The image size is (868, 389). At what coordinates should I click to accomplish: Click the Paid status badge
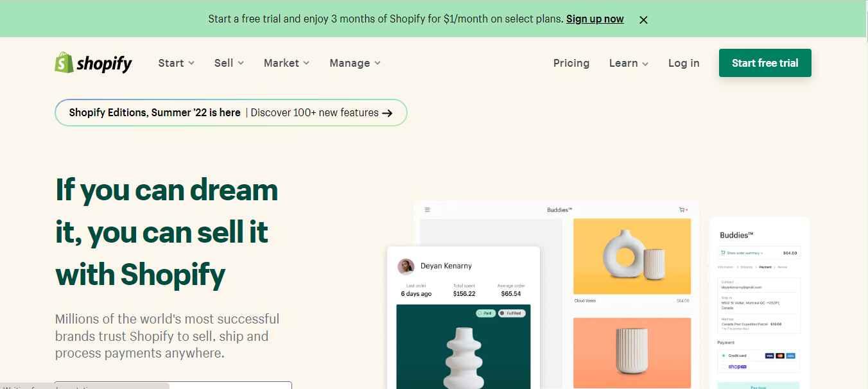(485, 313)
